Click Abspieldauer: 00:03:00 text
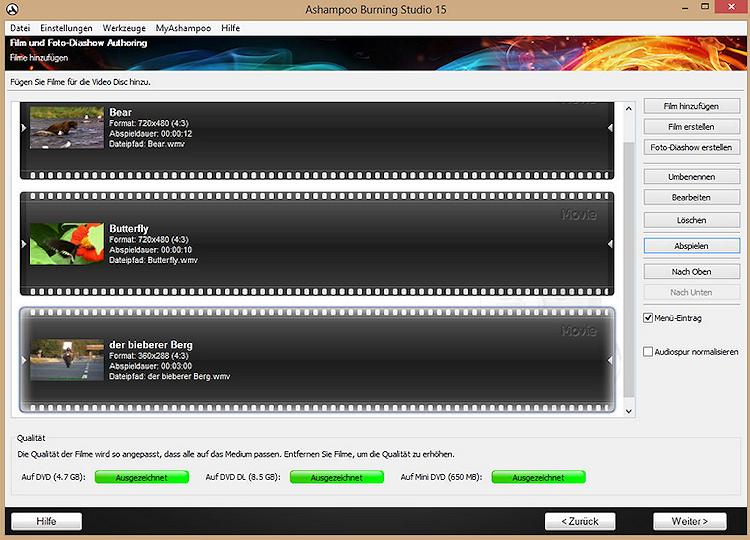The width and height of the screenshot is (750, 540). tap(150, 366)
